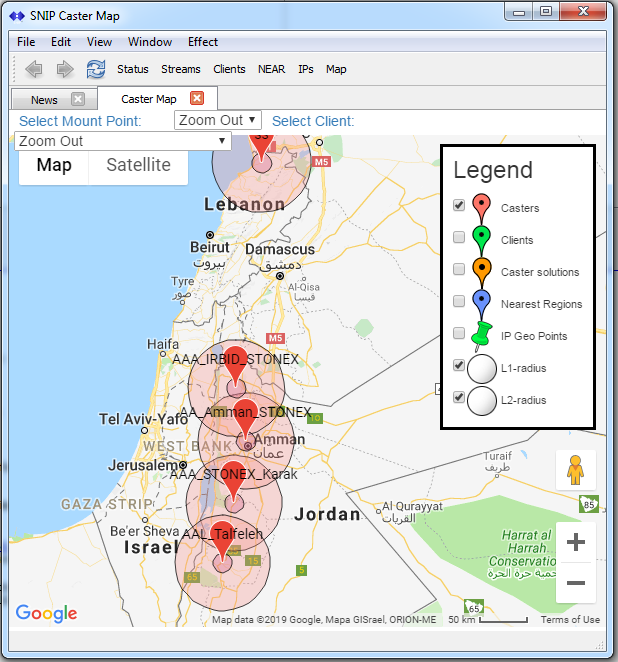Uncheck the L2-radius checkbox
Screen dimensions: 618x662
click(459, 397)
